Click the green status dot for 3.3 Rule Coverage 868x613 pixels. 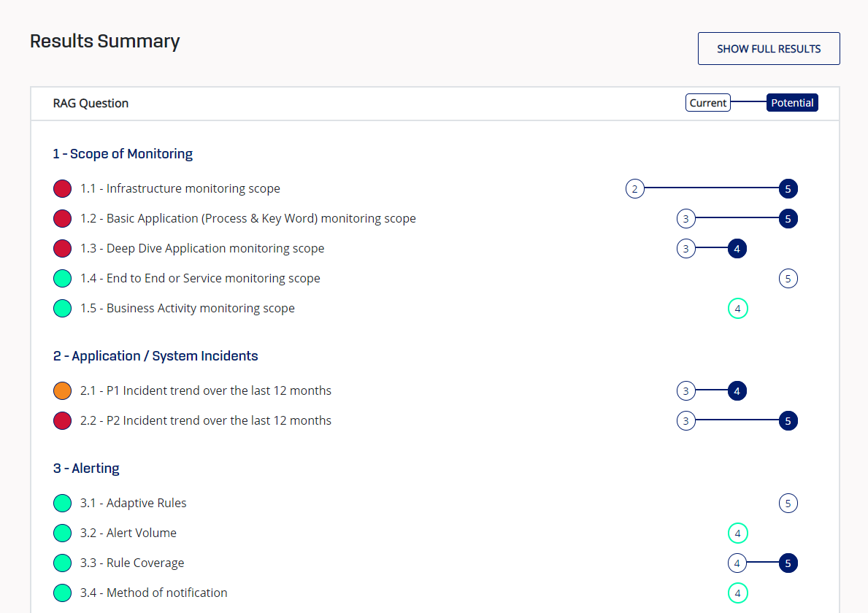tap(63, 563)
